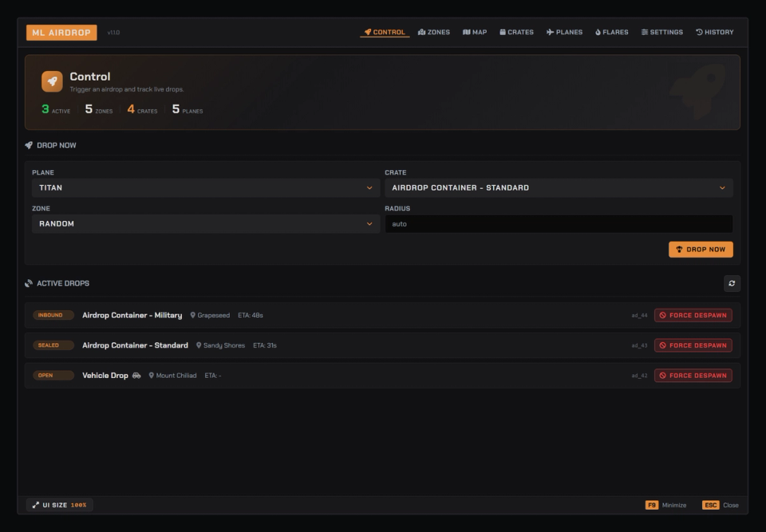766x532 pixels.
Task: Click the Sandy Shores location pin icon
Action: pos(199,345)
